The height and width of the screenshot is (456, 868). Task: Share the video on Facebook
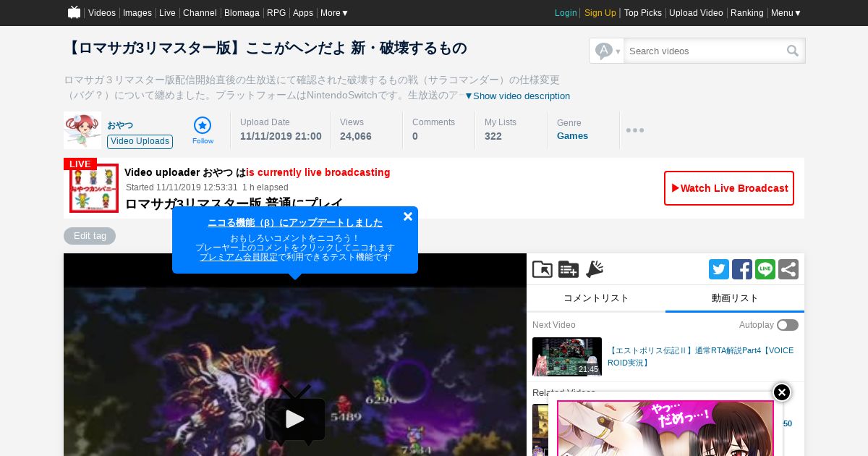[742, 269]
